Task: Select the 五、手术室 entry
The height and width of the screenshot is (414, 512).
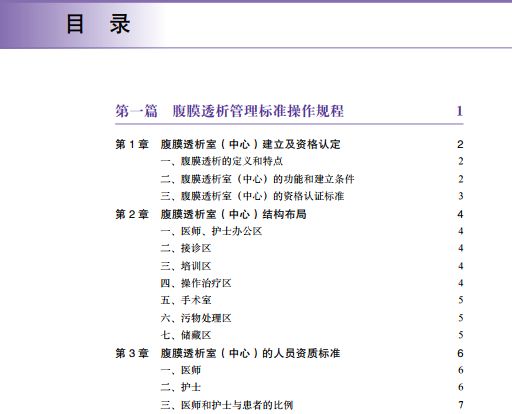Action: 186,300
